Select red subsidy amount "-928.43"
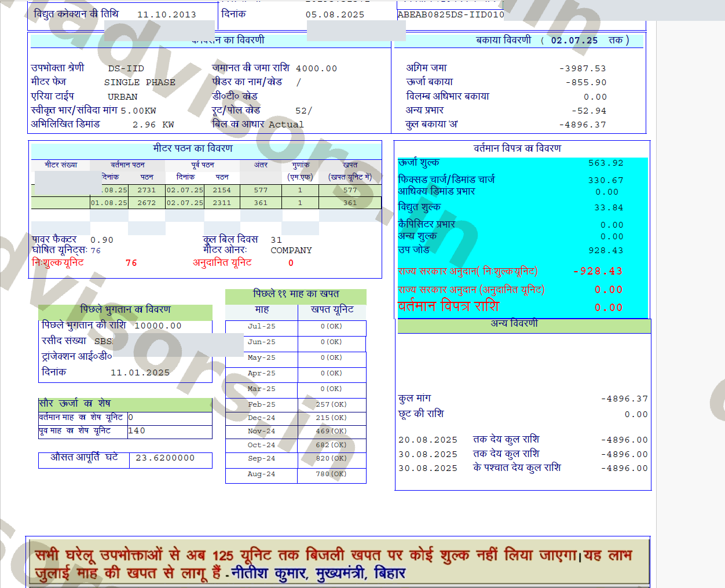 click(x=598, y=271)
